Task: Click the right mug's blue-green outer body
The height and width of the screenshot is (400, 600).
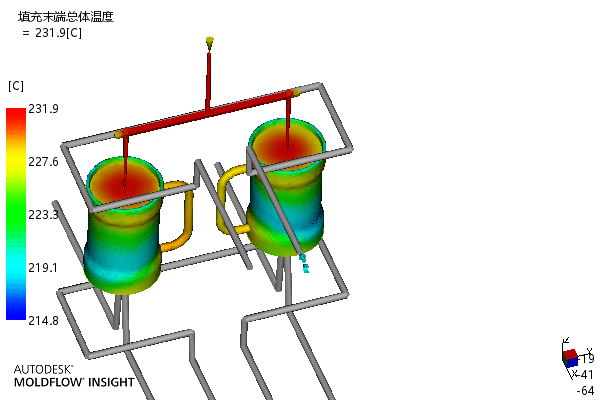Action: (x=285, y=207)
